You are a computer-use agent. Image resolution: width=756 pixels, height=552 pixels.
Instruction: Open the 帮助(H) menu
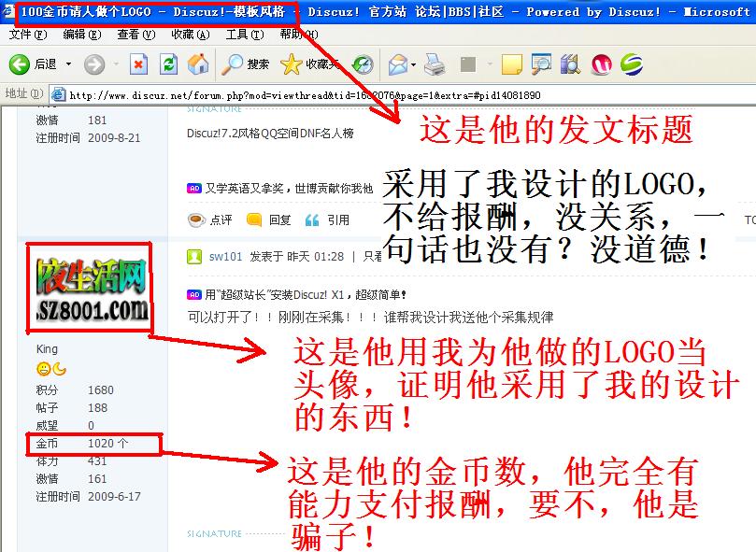pyautogui.click(x=299, y=35)
